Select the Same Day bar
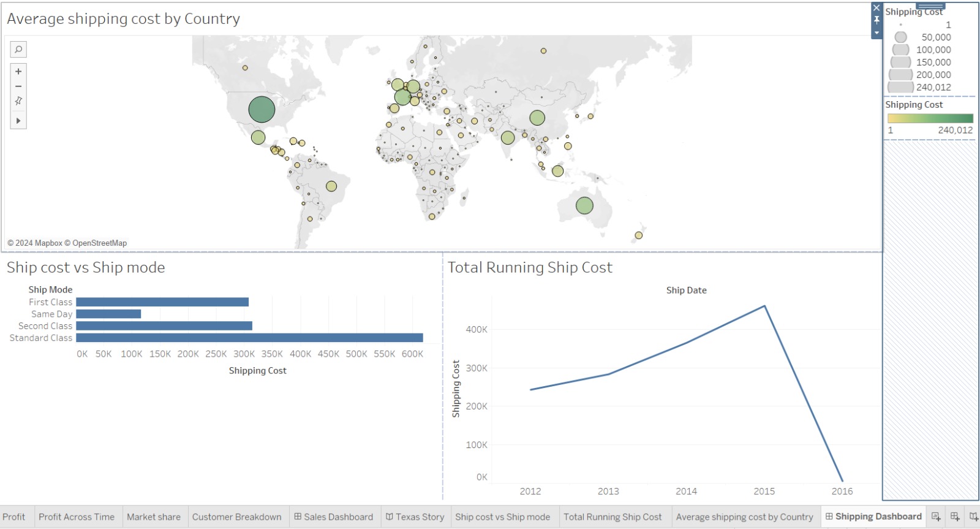The width and height of the screenshot is (980, 529). pyautogui.click(x=108, y=314)
